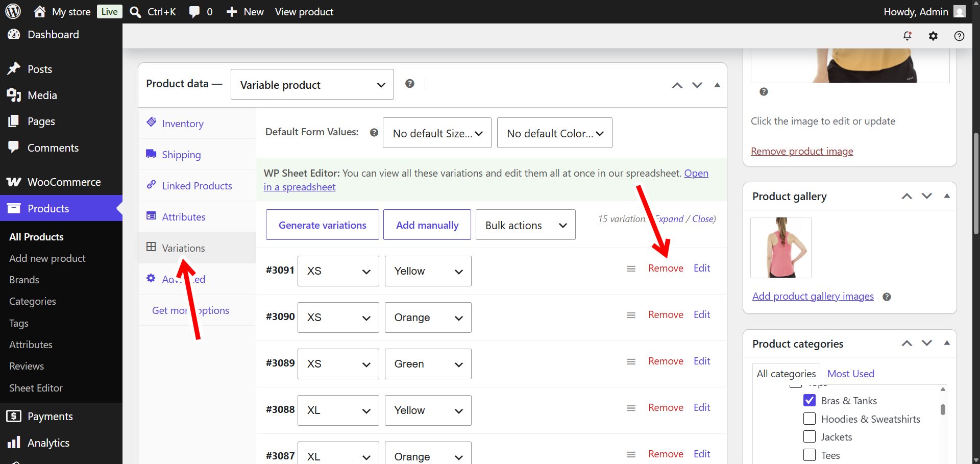Open the Pages icon item

(14, 121)
